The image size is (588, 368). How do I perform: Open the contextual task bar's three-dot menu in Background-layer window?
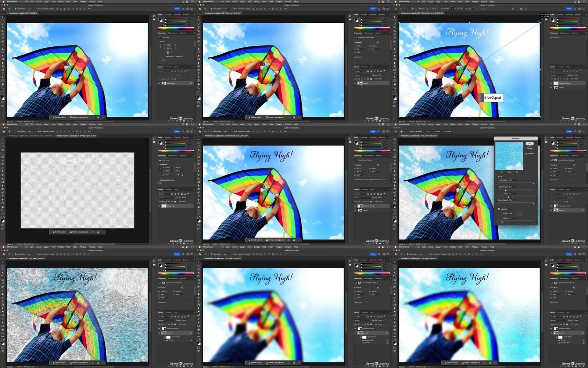click(x=103, y=117)
